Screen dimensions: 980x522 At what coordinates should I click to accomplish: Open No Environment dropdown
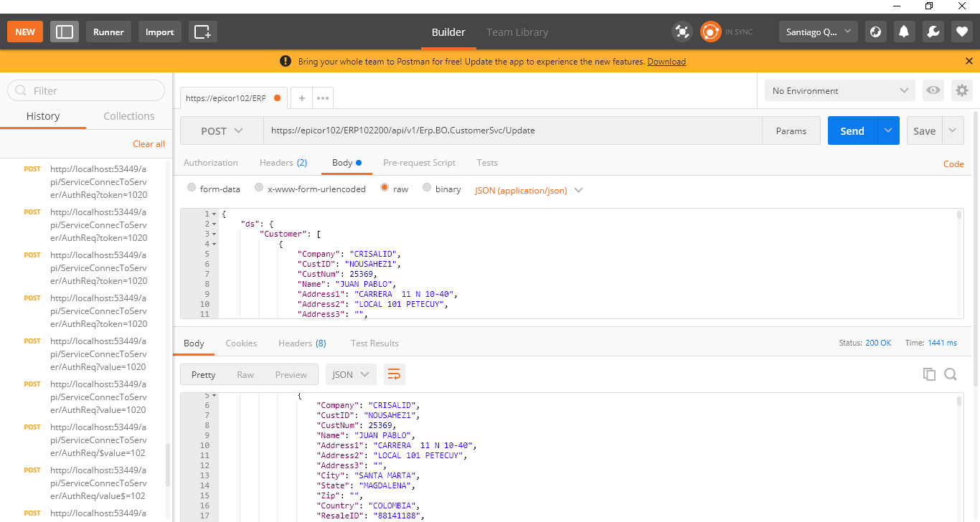tap(839, 90)
